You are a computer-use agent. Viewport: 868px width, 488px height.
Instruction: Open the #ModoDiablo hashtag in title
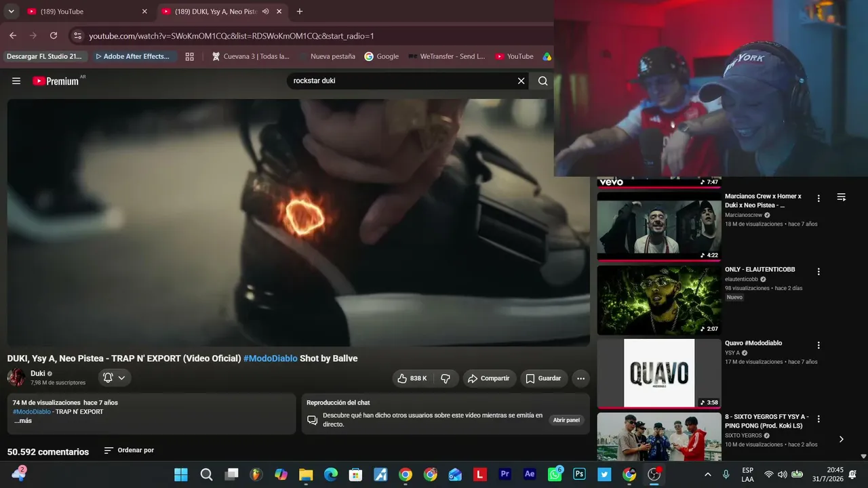(x=271, y=359)
